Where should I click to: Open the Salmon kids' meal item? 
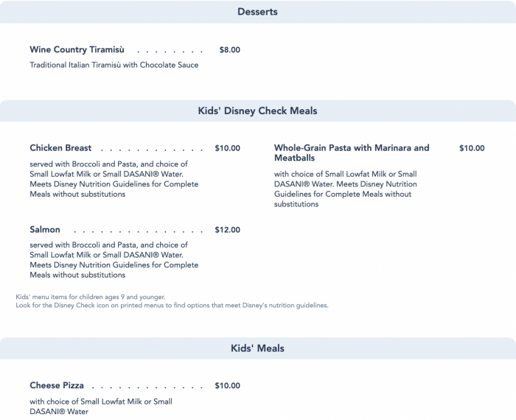[45, 230]
